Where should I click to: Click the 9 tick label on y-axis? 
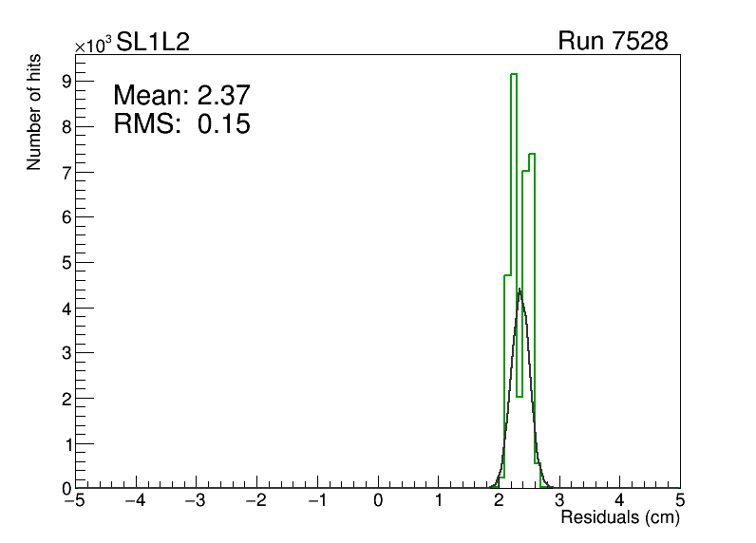[x=67, y=82]
